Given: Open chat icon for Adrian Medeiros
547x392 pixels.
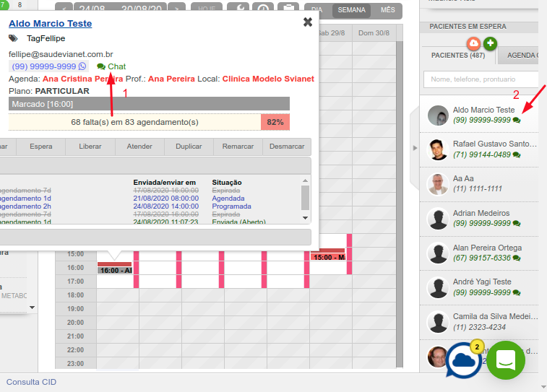Looking at the screenshot, I should [x=517, y=223].
